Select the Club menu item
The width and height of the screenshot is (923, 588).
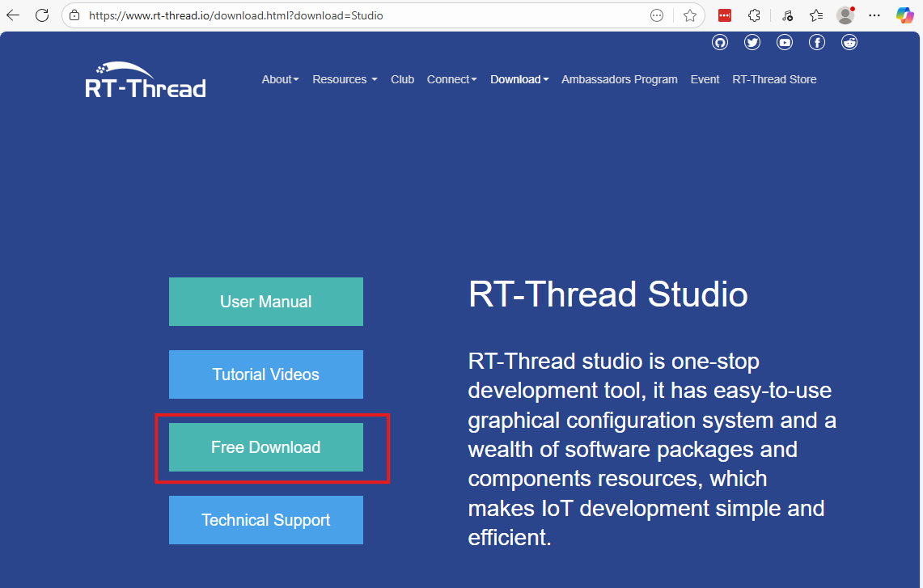(402, 79)
